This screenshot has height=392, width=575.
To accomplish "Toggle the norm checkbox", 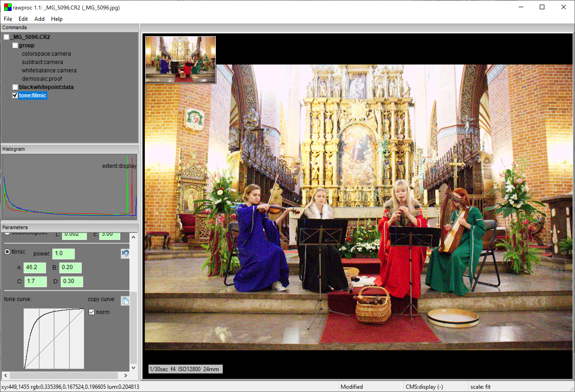I will 92,312.
